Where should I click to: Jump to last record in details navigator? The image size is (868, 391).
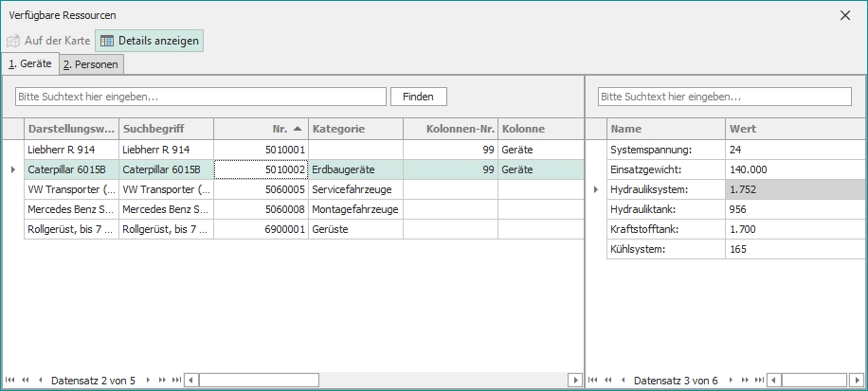point(760,380)
